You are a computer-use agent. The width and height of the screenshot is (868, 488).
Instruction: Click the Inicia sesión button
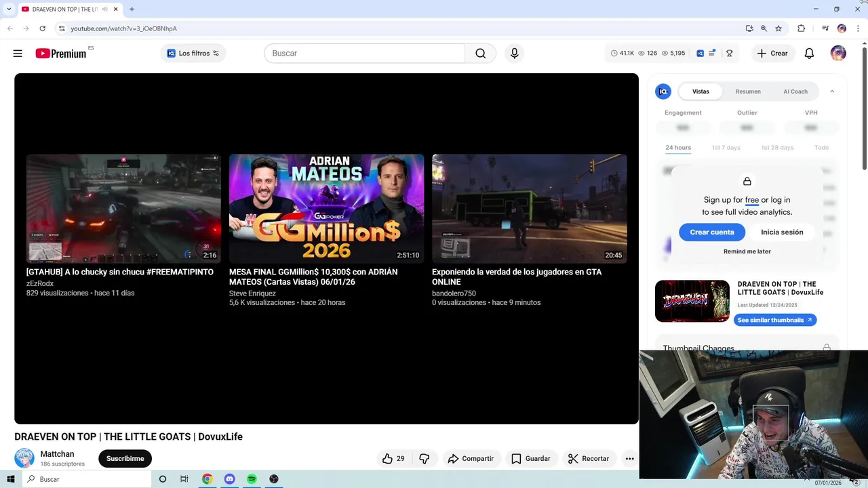tap(782, 232)
